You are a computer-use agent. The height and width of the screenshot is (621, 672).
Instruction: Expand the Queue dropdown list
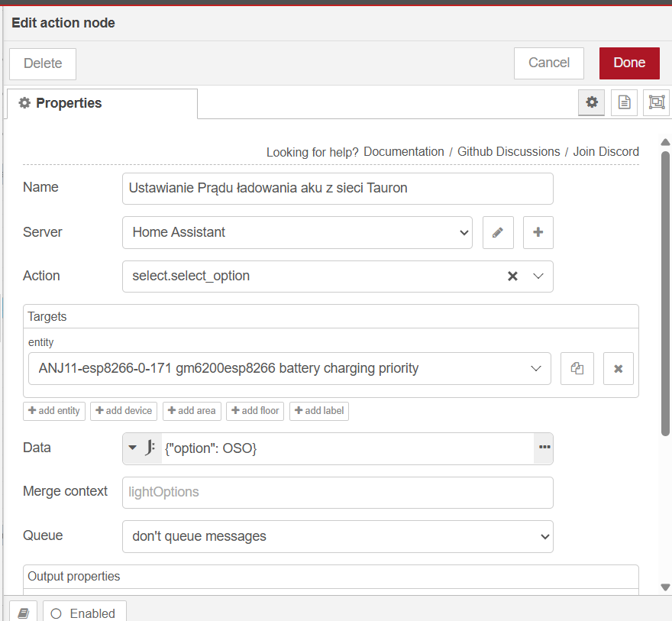337,536
